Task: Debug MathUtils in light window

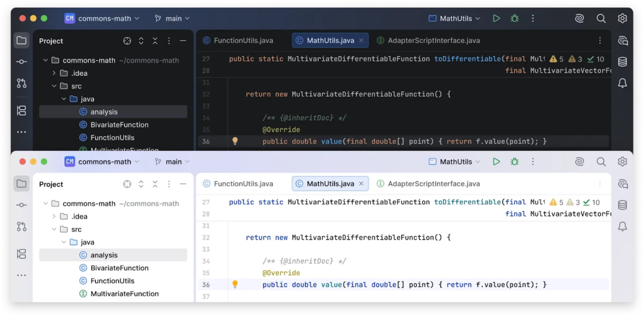Action: point(514,162)
